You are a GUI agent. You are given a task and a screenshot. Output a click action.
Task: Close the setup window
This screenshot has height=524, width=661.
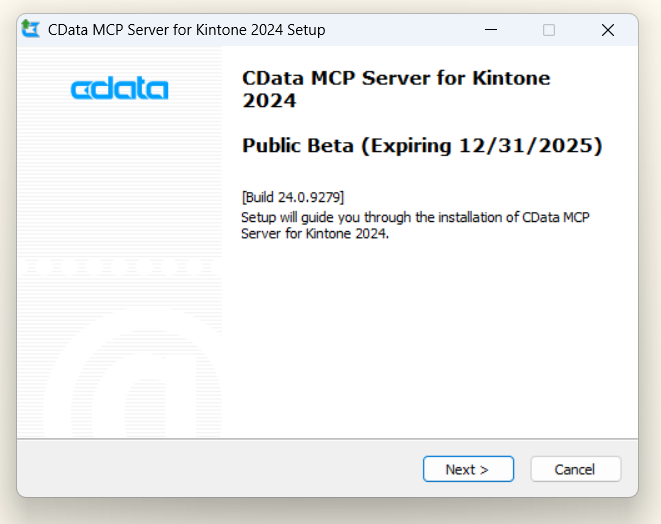pyautogui.click(x=607, y=30)
